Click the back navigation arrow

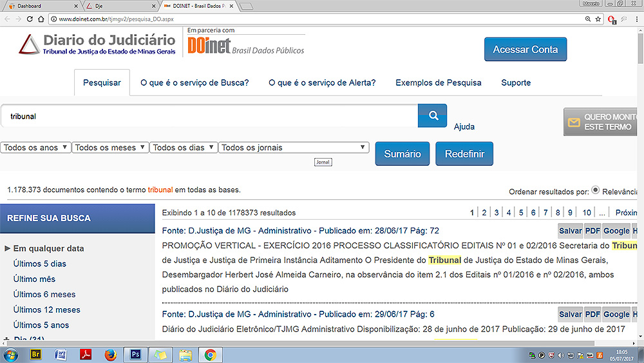coord(7,19)
